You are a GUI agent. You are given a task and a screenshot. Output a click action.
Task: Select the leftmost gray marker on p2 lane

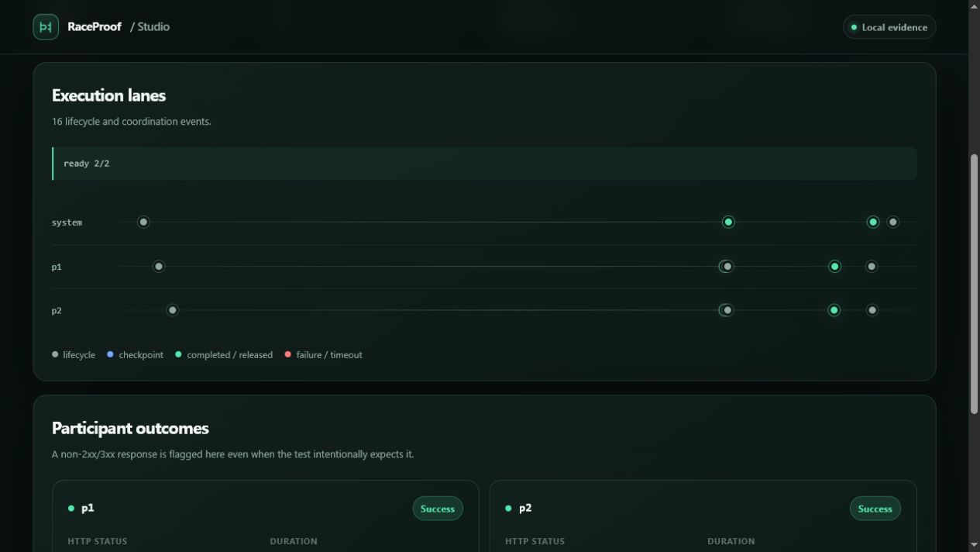tap(173, 310)
